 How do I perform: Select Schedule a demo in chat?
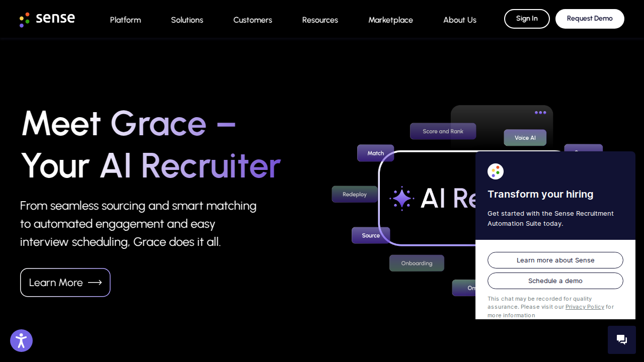click(555, 281)
